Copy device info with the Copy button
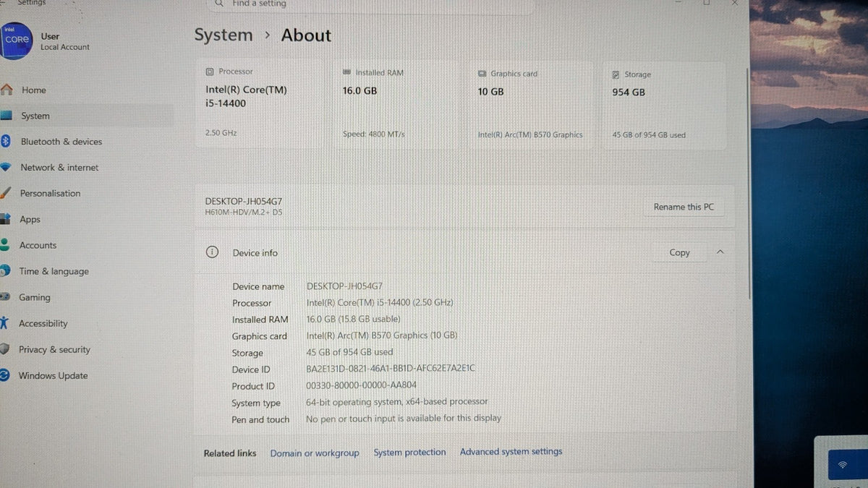The width and height of the screenshot is (868, 488). click(x=679, y=252)
